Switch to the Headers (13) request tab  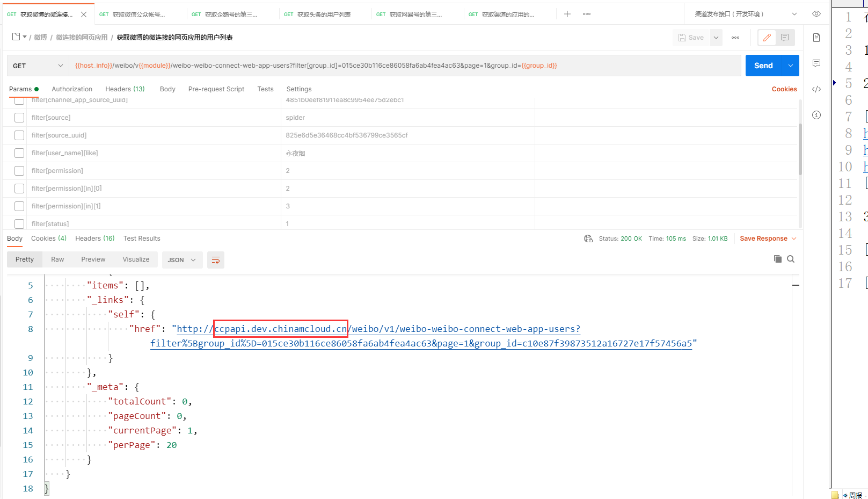(x=125, y=89)
